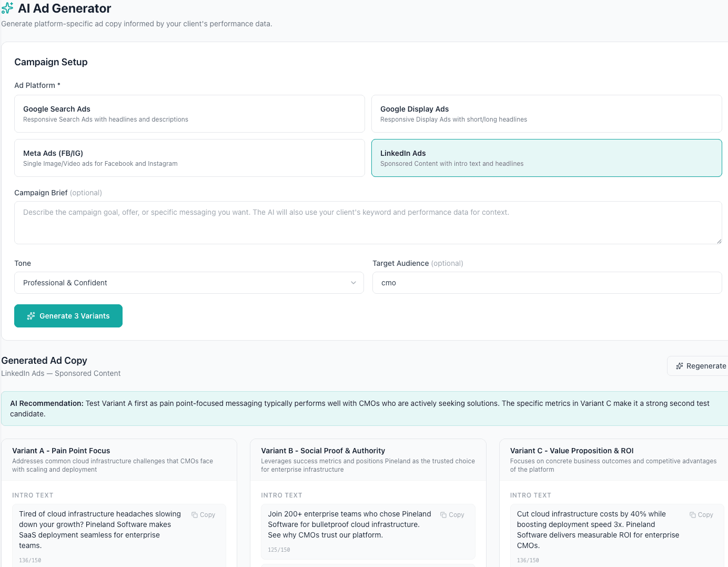
Task: Click Variant C intro text starting 'Cut cloud'
Action: tap(598, 530)
